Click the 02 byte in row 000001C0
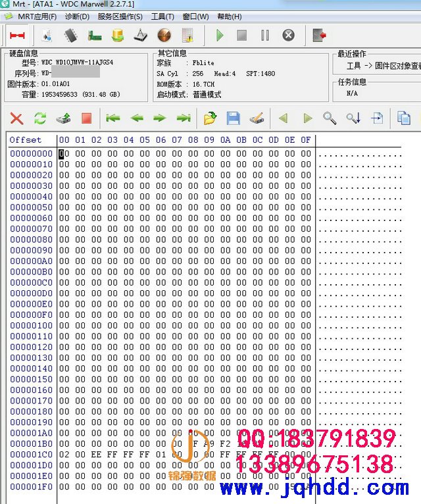The image size is (421, 504). (64, 455)
